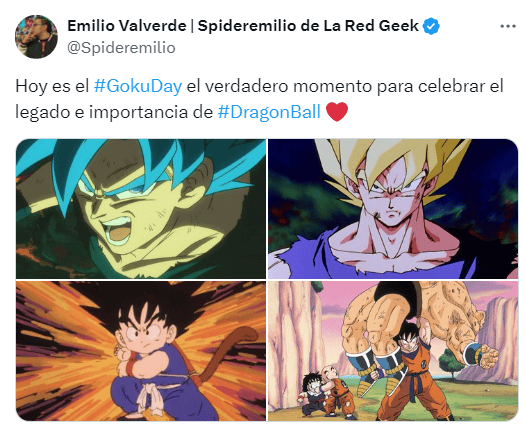Open the three-dot more options menu

point(508,26)
